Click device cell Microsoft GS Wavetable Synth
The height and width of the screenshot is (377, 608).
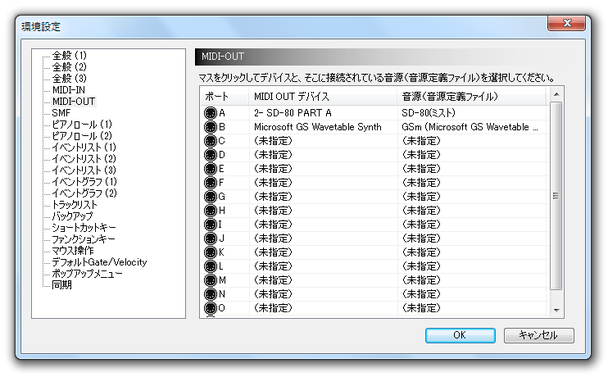point(323,127)
